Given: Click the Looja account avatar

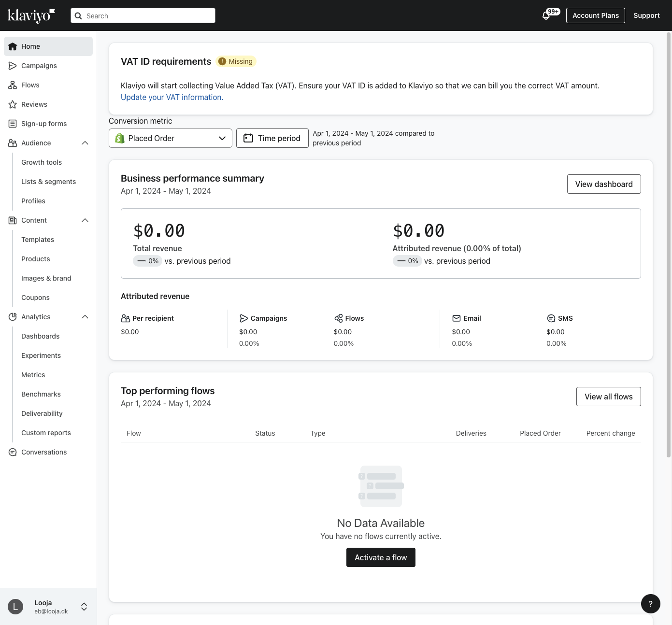Looking at the screenshot, I should 15,607.
